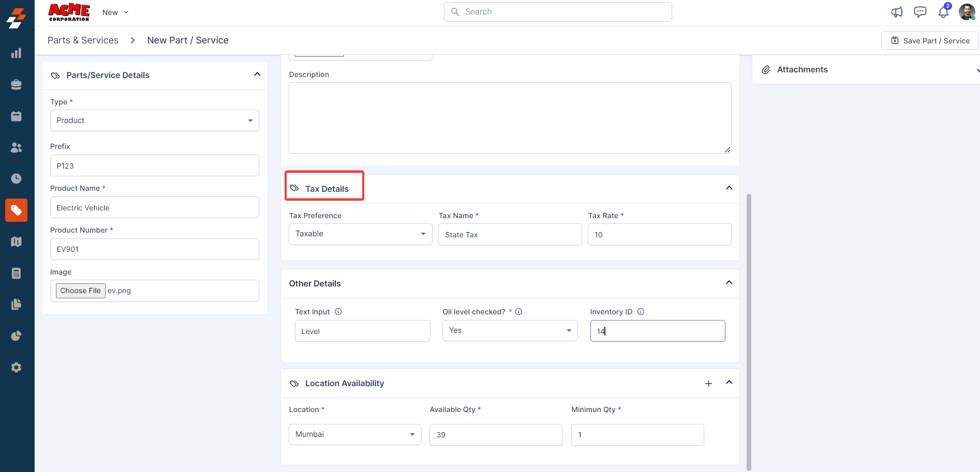
Task: Open the Tax Preference dropdown
Action: (360, 234)
